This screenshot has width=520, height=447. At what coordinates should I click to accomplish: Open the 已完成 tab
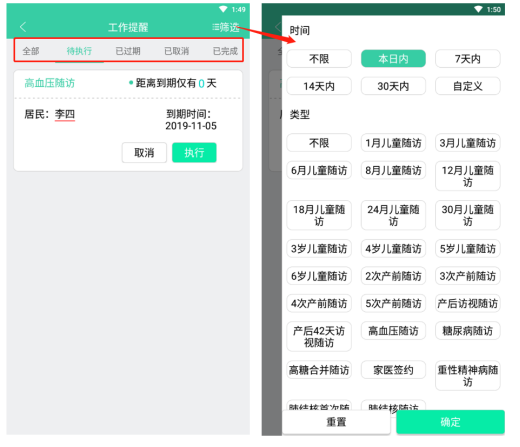pos(225,51)
